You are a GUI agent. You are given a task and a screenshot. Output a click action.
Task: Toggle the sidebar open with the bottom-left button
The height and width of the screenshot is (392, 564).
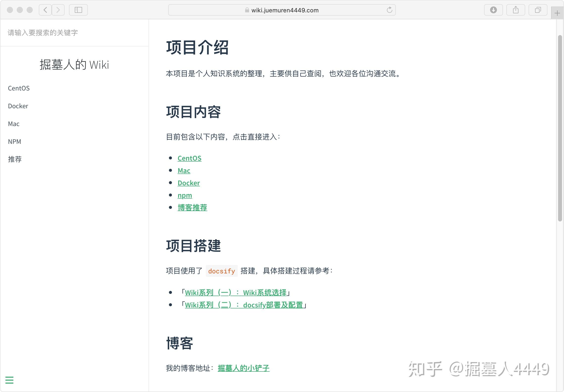click(9, 380)
